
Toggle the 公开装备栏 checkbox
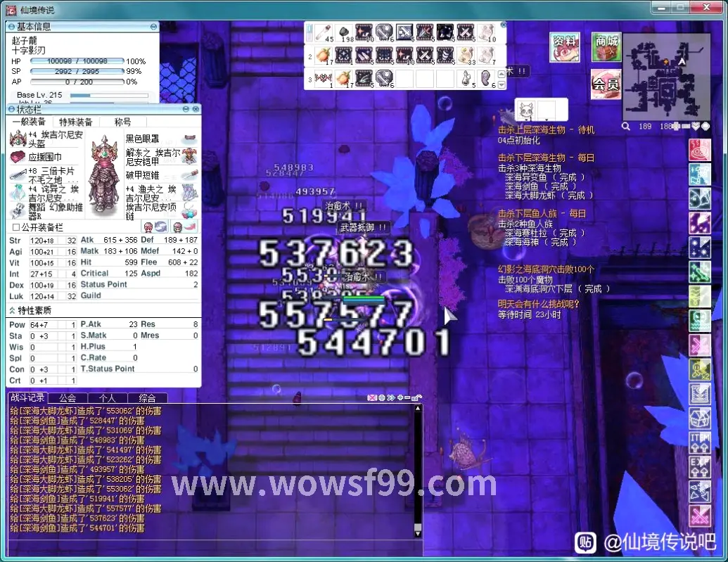pyautogui.click(x=16, y=227)
